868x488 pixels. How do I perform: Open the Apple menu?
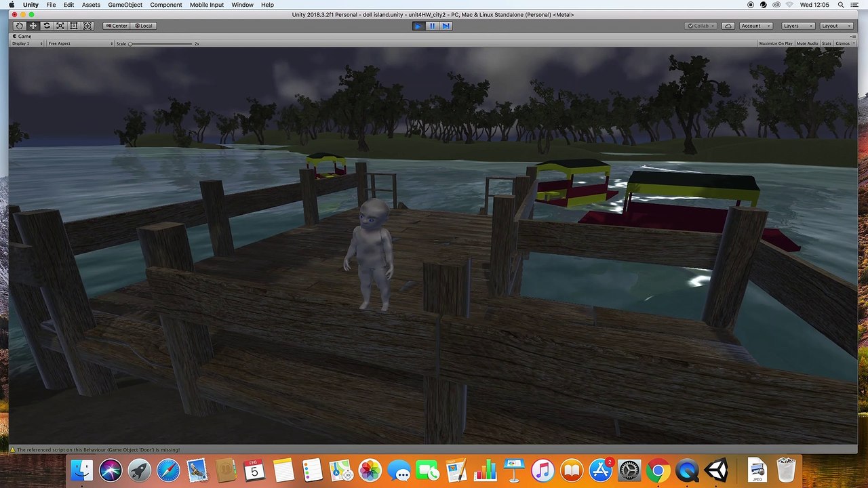pos(11,5)
